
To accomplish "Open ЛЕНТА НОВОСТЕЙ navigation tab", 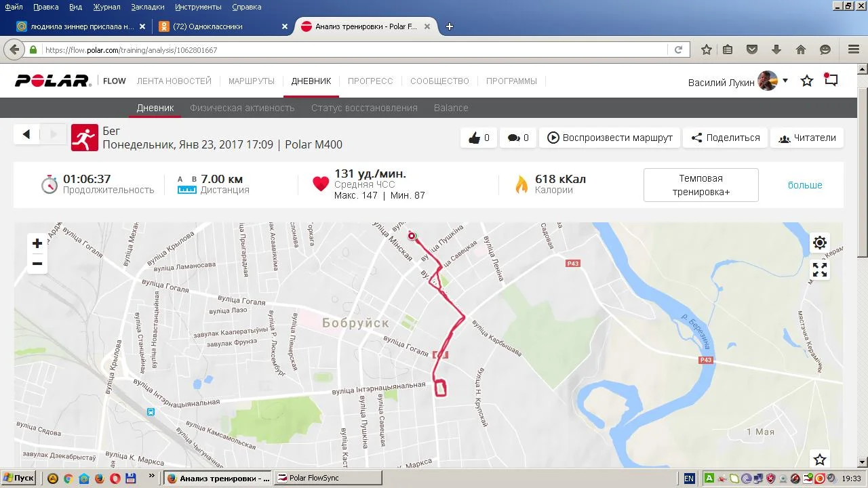I will coord(174,81).
